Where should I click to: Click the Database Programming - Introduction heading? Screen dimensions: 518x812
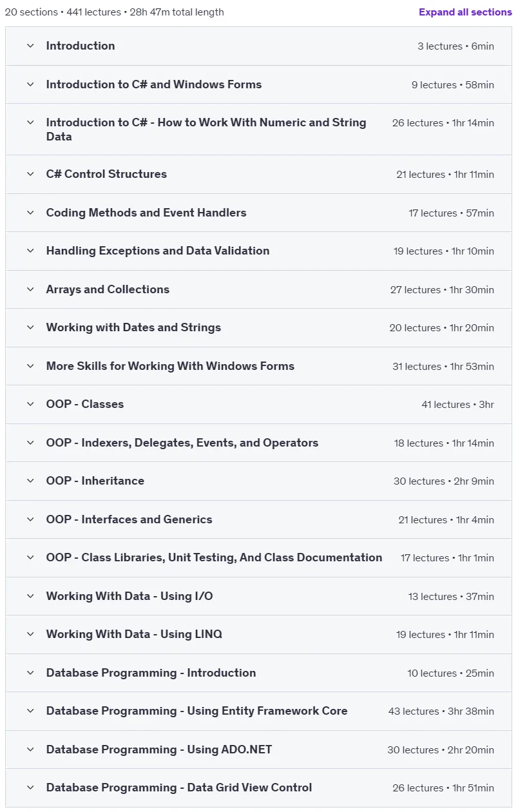coord(151,673)
